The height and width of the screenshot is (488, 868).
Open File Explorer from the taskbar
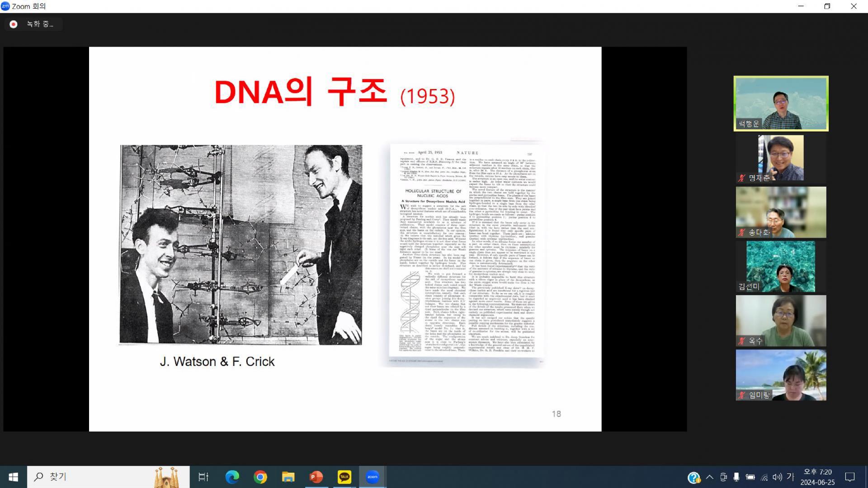pyautogui.click(x=288, y=476)
